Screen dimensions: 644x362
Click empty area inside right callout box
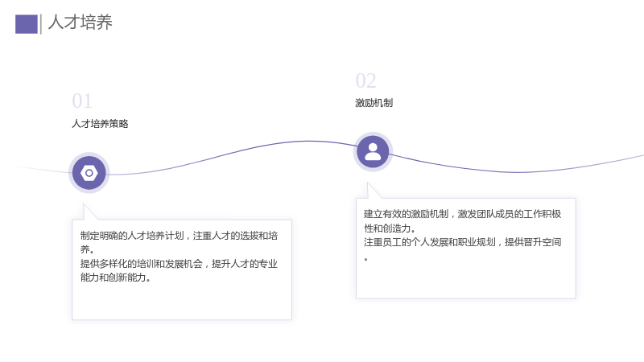[466, 280]
